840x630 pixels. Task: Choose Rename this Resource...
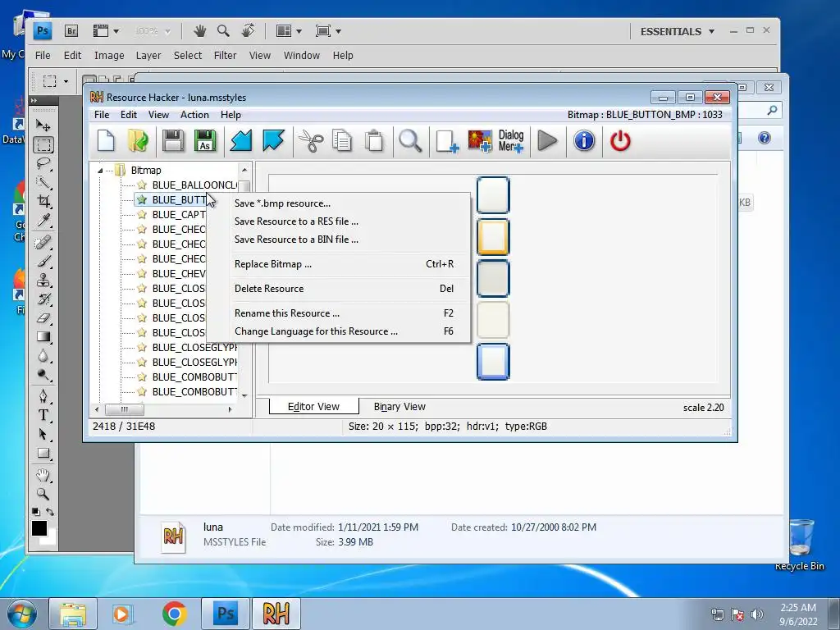[x=339, y=313]
